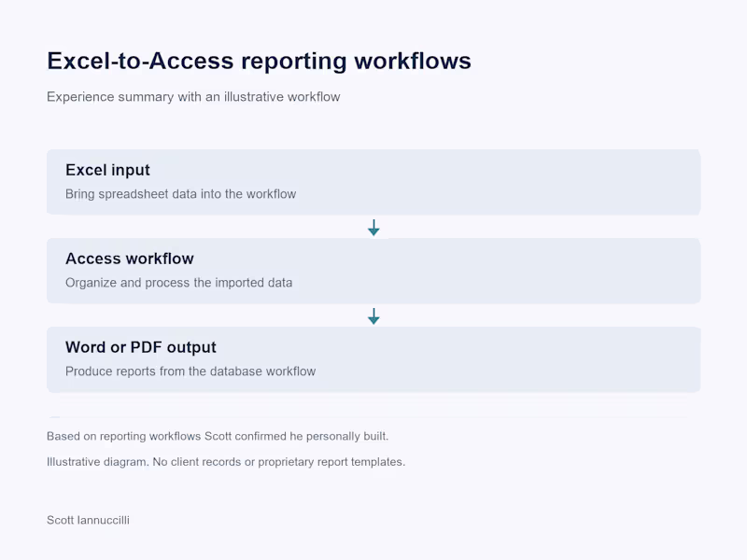
Task: Click the 'Illustrative diagram. No client records' note
Action: coord(226,462)
